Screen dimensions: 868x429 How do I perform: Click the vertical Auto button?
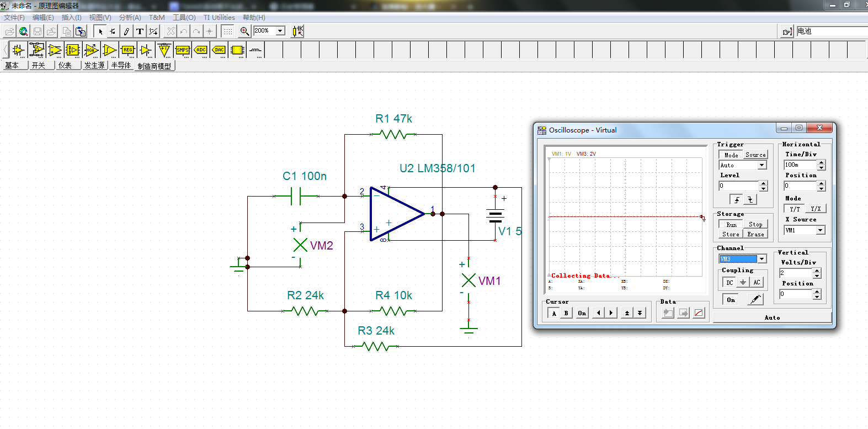click(x=772, y=317)
